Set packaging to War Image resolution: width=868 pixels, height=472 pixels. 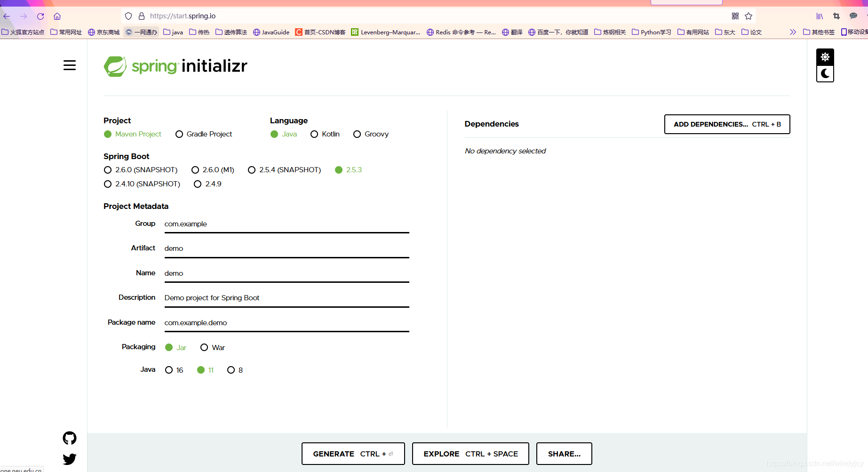click(213, 347)
